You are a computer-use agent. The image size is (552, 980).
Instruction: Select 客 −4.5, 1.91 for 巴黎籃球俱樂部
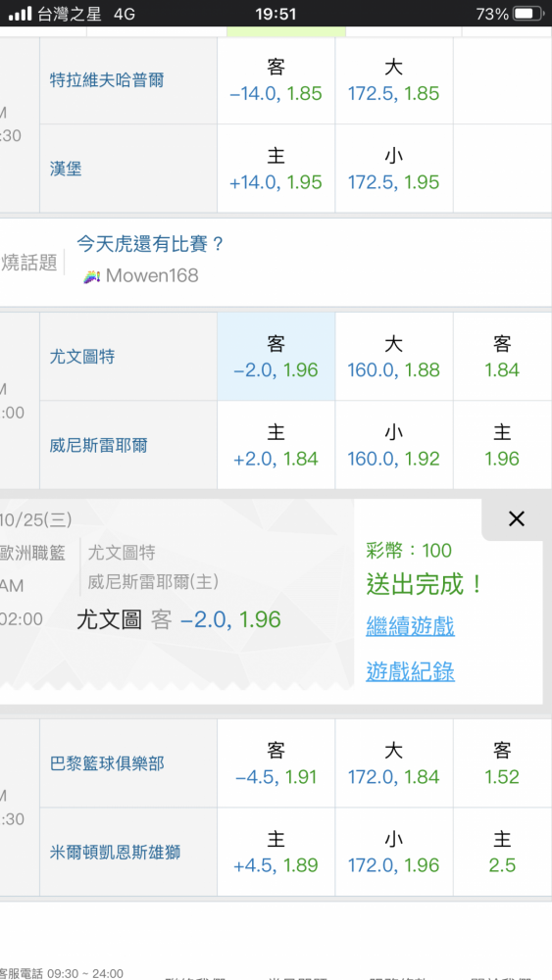pos(276,763)
